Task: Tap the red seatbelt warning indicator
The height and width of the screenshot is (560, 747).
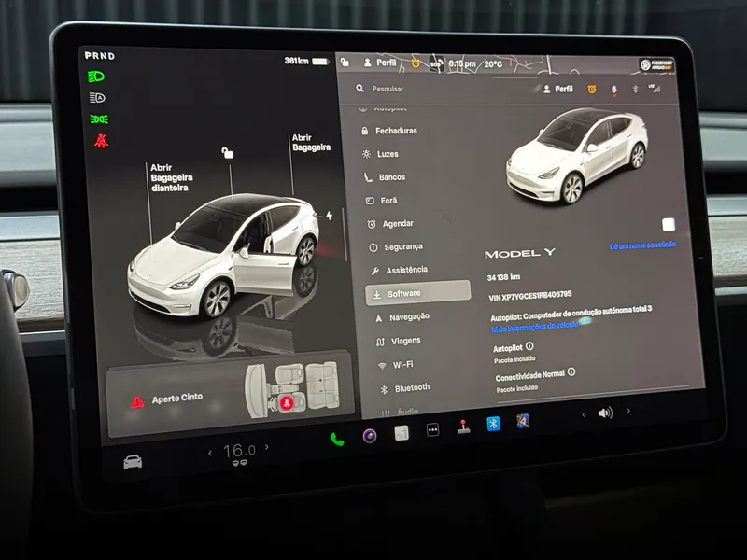Action: point(101,141)
